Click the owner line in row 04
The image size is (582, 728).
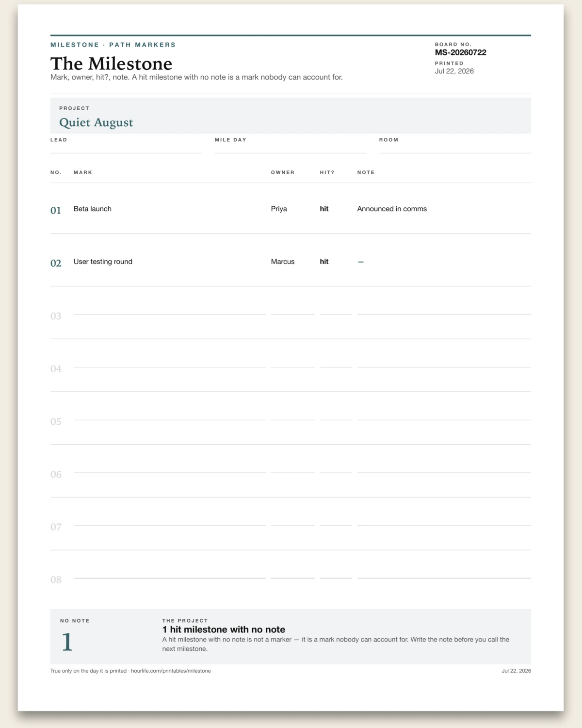tap(293, 367)
